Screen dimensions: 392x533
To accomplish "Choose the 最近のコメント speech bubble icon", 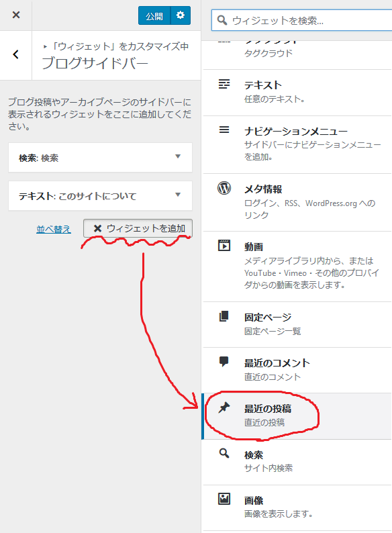I will click(x=224, y=362).
